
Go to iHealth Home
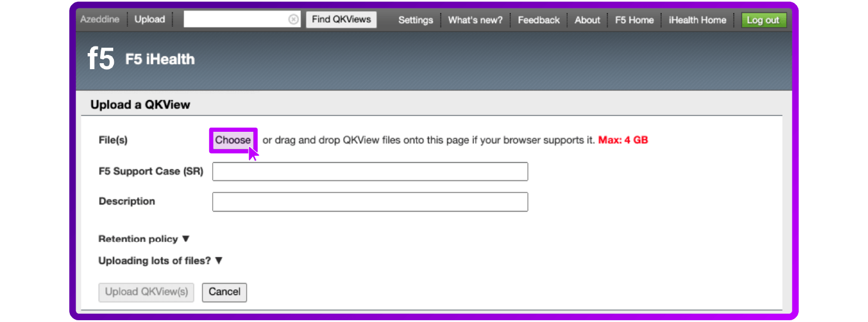[x=697, y=20]
